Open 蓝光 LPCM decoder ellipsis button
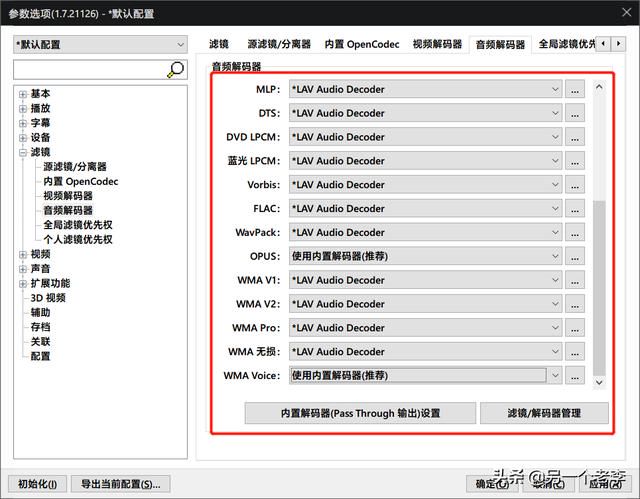The image size is (640, 499). [x=575, y=161]
